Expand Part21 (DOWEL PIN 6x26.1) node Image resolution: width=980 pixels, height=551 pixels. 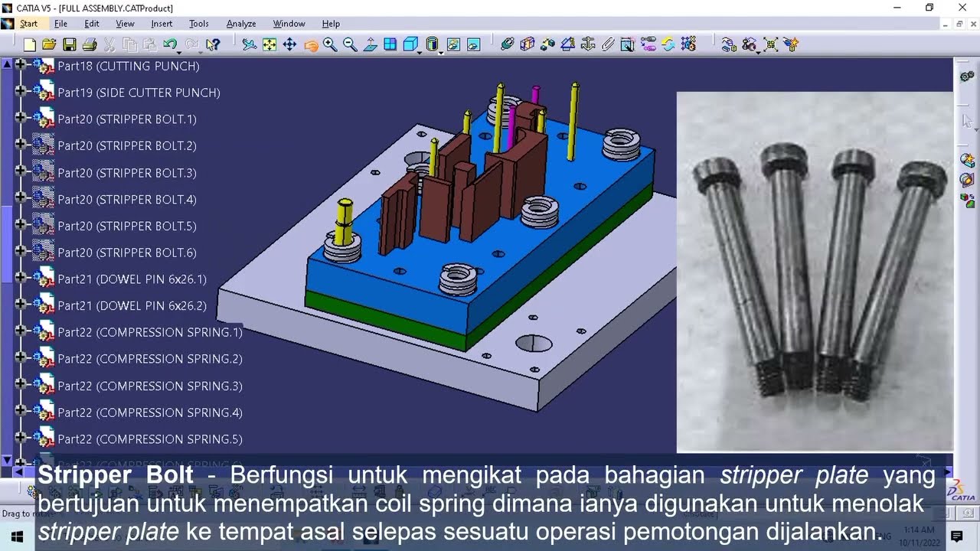coord(20,279)
